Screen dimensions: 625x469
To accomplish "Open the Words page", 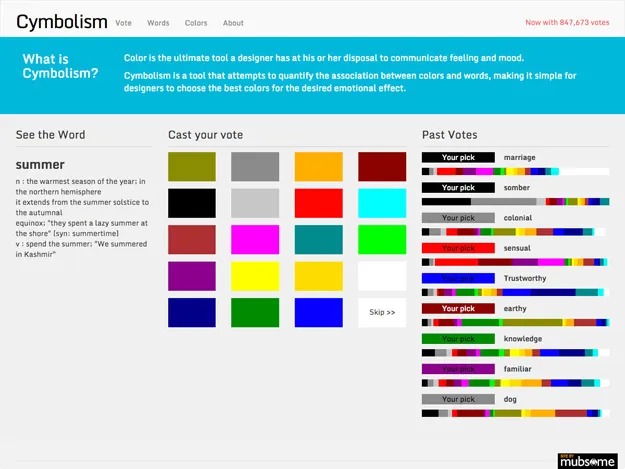I will [158, 22].
